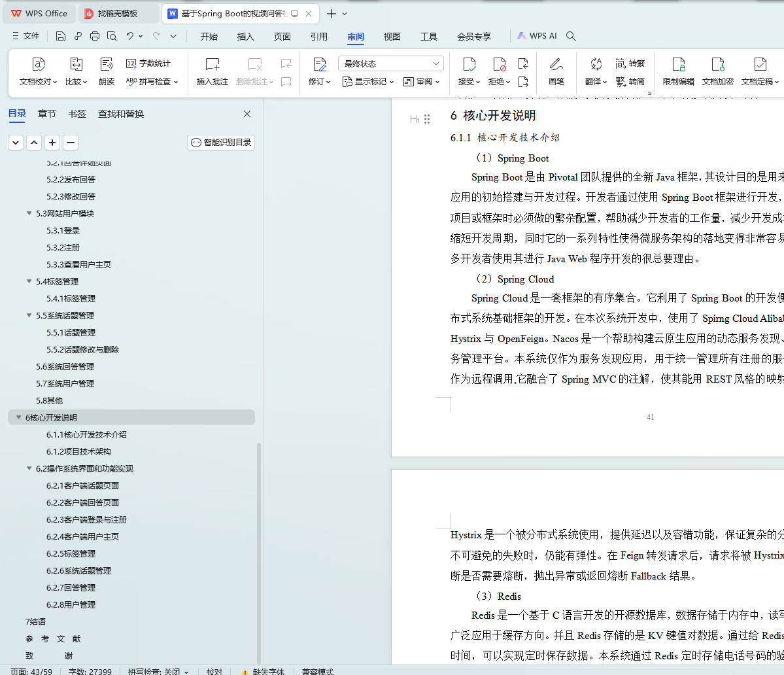This screenshot has width=784, height=675.
Task: Jump to 5.8其他 in outline
Action: click(x=49, y=400)
